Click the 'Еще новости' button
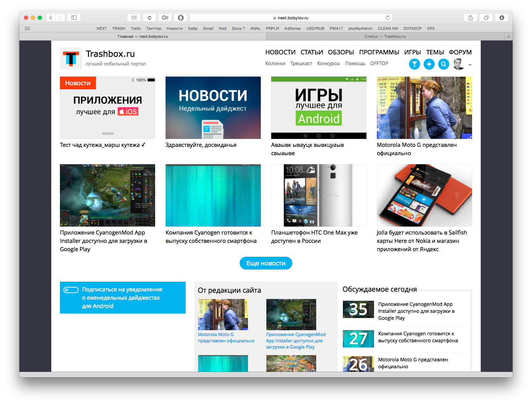Image resolution: width=532 pixels, height=405 pixels. (x=266, y=263)
